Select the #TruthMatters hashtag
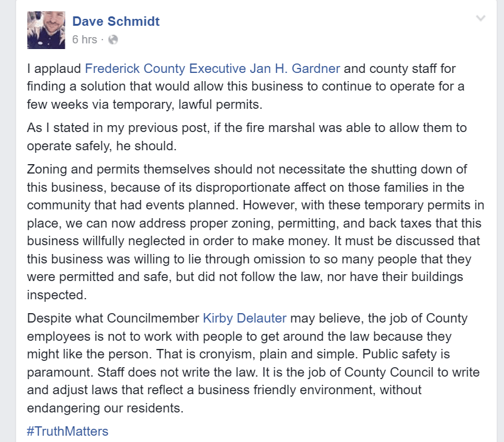504x442 pixels. click(x=68, y=431)
